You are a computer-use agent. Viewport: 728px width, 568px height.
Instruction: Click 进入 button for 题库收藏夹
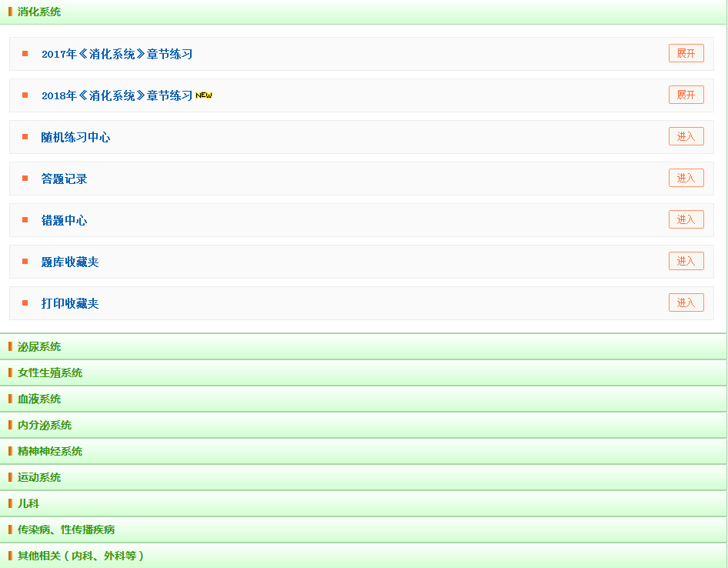(x=686, y=261)
